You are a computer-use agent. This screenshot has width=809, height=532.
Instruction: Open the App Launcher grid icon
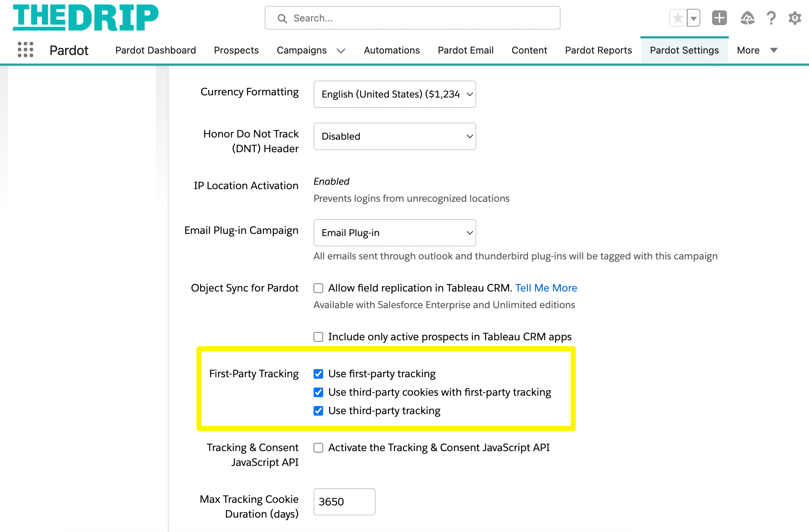(x=26, y=50)
